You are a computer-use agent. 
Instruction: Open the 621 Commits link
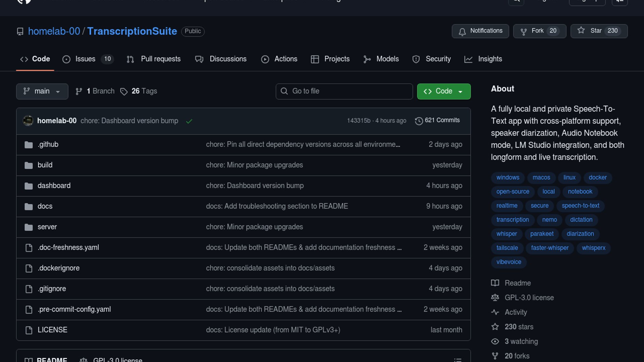click(x=442, y=120)
